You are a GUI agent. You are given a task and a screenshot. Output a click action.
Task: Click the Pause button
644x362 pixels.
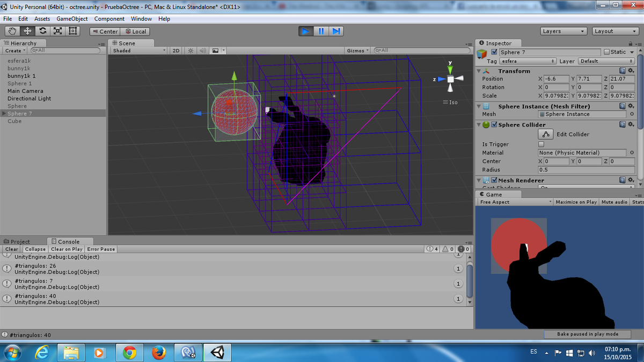[321, 31]
